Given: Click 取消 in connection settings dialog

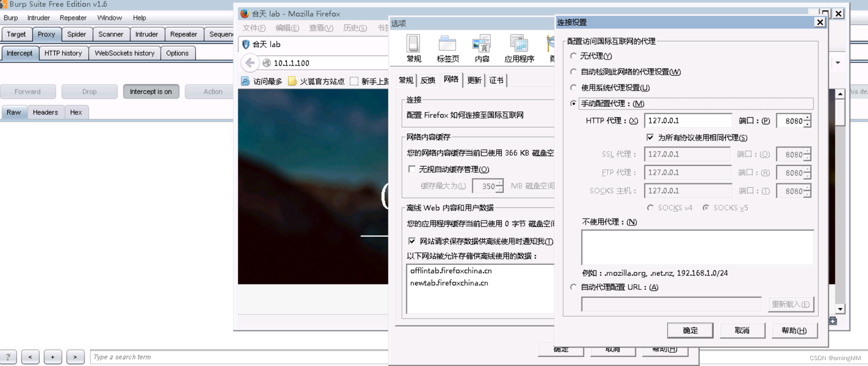Looking at the screenshot, I should tap(742, 330).
